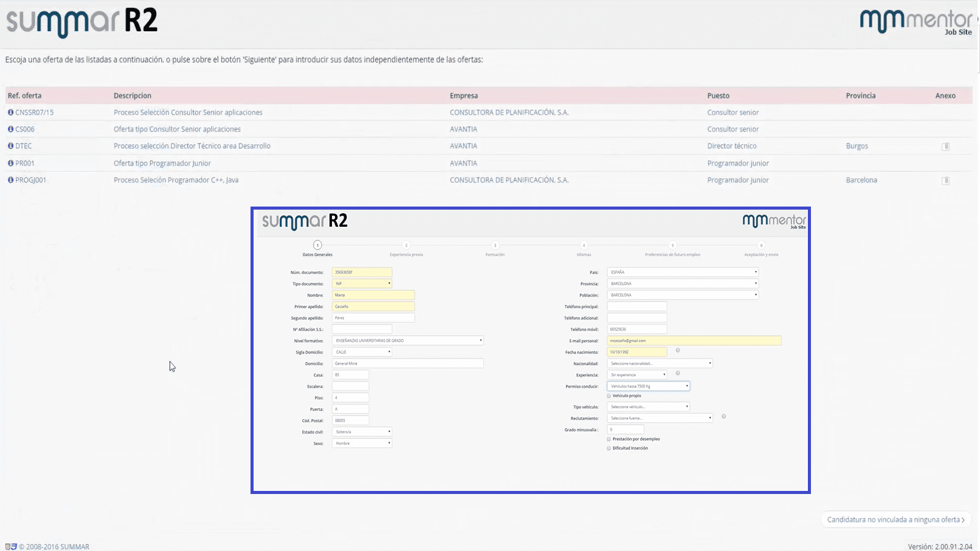
Task: Click the info icon beside offer PR001
Action: (x=10, y=163)
